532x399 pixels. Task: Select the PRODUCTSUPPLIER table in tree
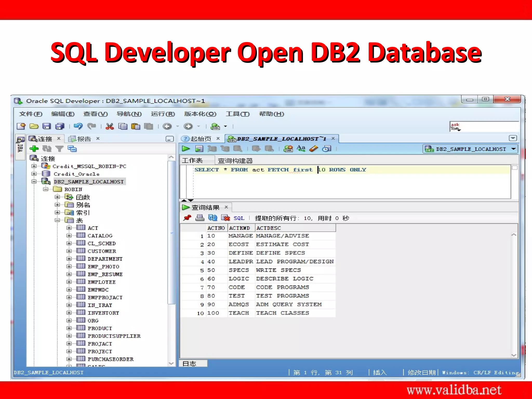114,336
